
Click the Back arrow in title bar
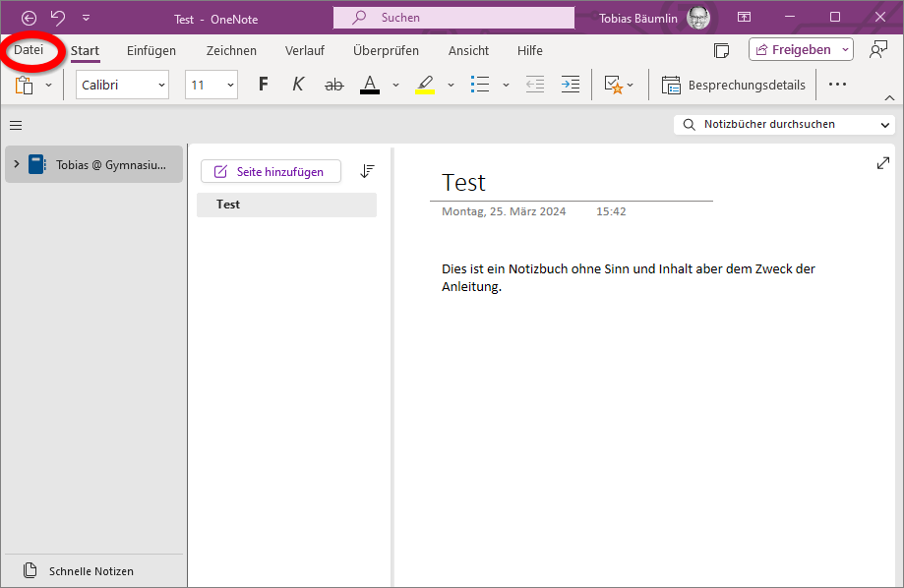click(29, 19)
